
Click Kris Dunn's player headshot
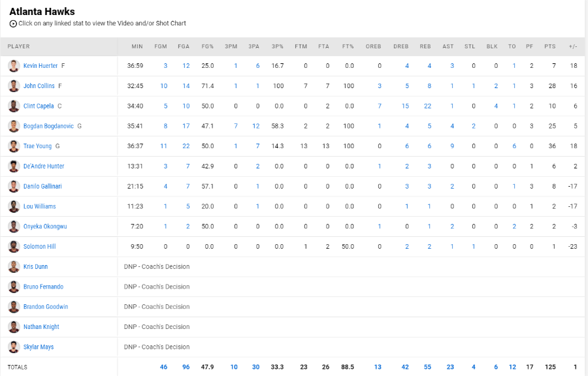click(14, 266)
